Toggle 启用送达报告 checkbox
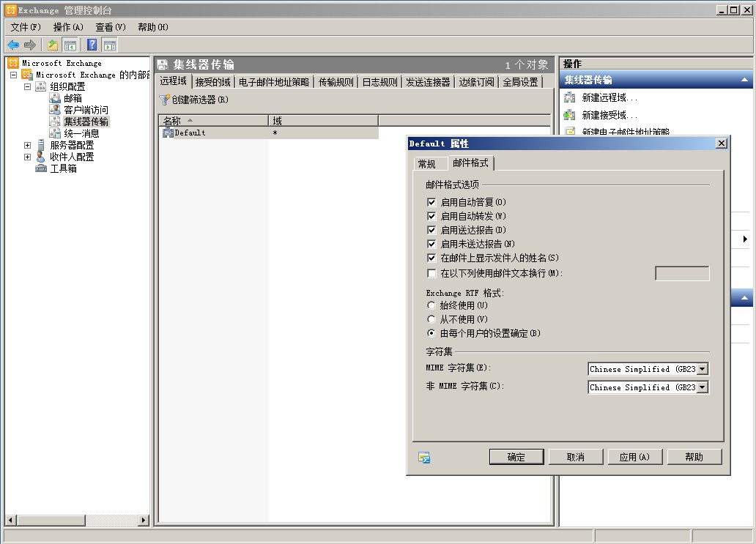 tap(431, 231)
